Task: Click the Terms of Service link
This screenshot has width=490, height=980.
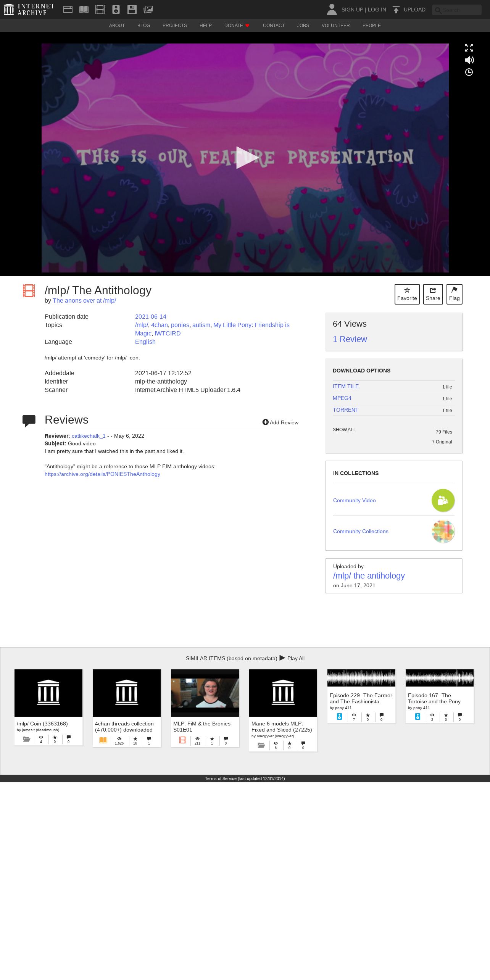Action: point(245,779)
